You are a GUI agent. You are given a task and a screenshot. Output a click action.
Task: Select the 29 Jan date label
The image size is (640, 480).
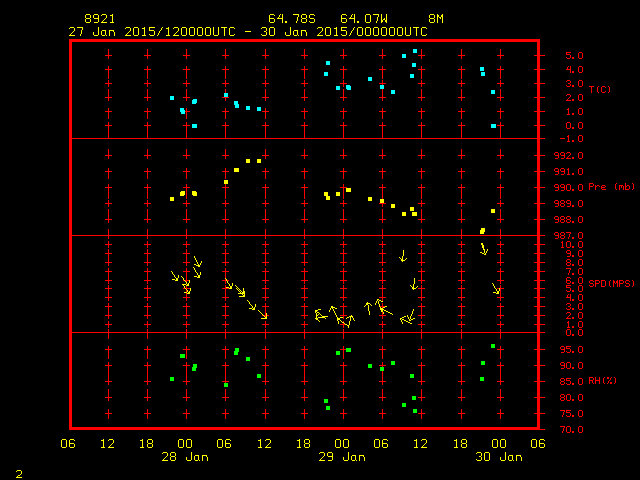[341, 456]
